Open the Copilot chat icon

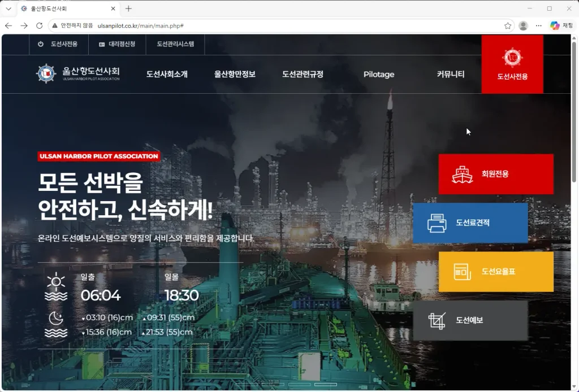[555, 25]
